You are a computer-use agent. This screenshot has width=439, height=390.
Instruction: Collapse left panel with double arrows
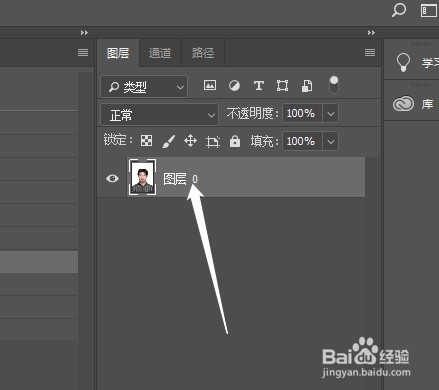click(x=84, y=32)
